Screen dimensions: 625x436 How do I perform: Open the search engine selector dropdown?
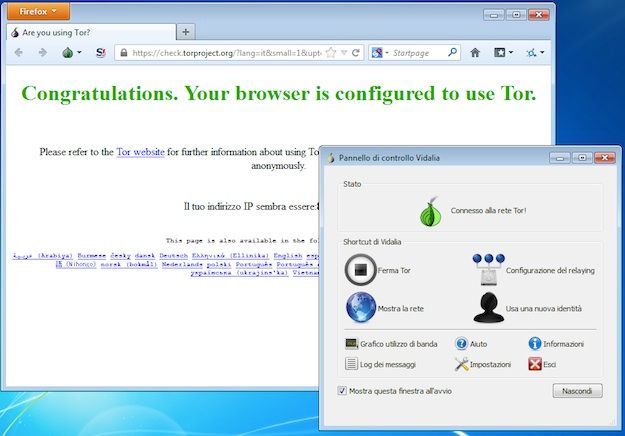point(380,53)
